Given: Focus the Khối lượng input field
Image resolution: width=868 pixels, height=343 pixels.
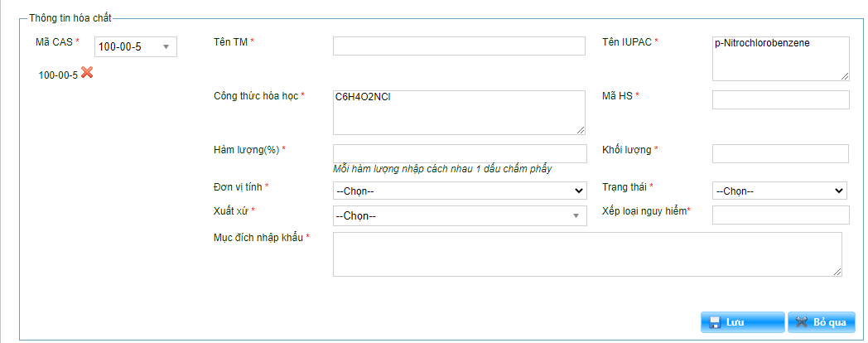Looking at the screenshot, I should (780, 153).
